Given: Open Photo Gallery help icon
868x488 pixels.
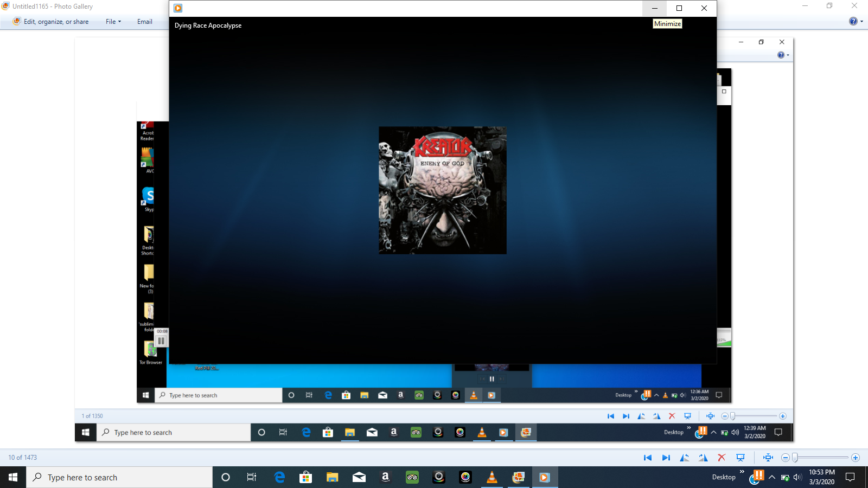Looking at the screenshot, I should pyautogui.click(x=853, y=21).
